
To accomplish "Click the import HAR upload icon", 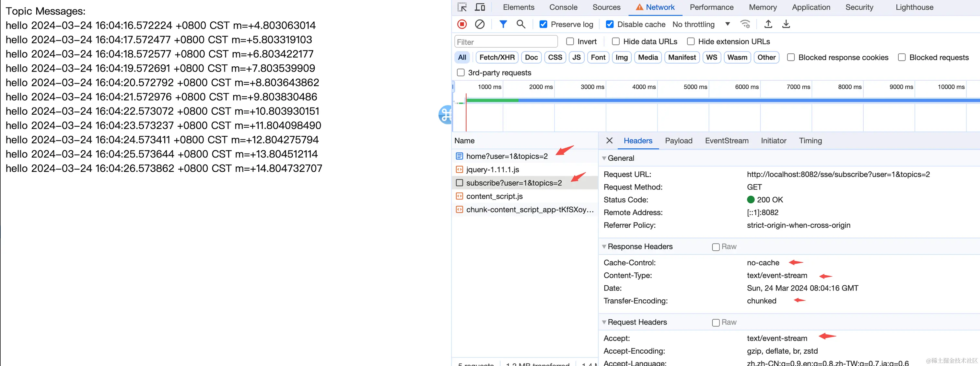I will 768,24.
